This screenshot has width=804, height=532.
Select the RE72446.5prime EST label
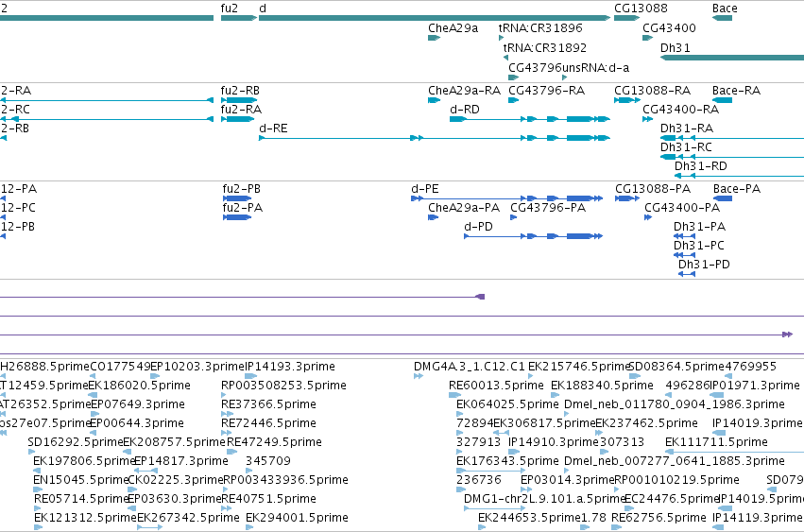coord(268,423)
